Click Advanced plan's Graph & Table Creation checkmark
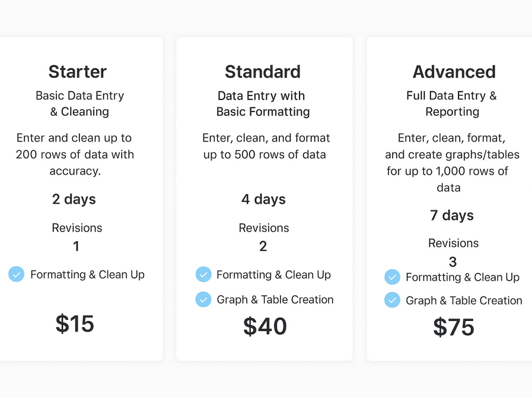 pos(392,300)
